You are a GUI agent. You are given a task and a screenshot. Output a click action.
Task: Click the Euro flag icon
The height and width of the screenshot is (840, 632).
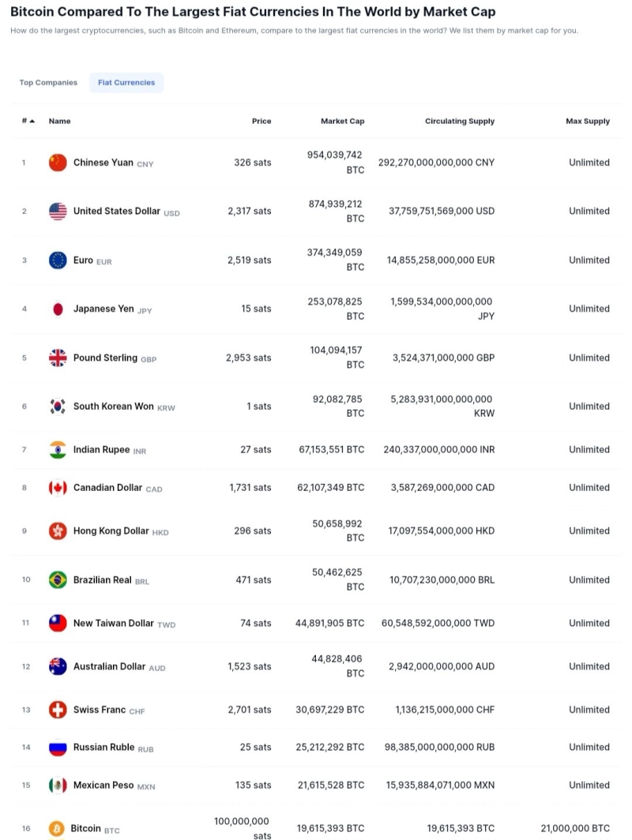pyautogui.click(x=58, y=261)
